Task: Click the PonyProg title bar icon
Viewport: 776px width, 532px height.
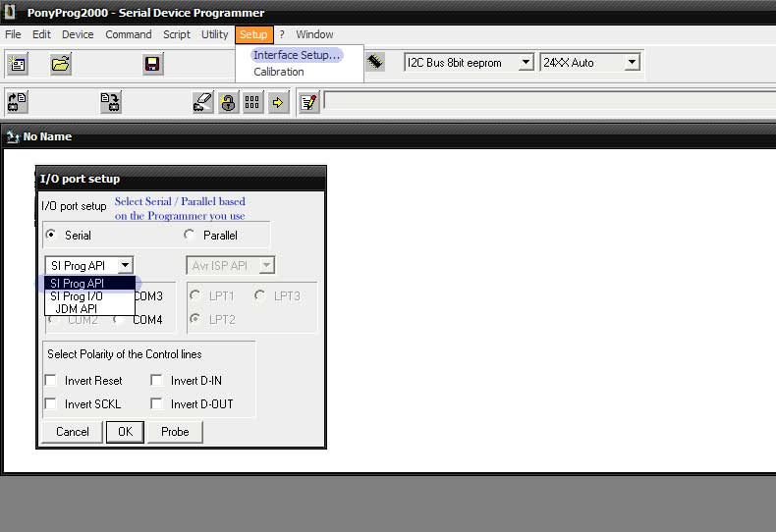Action: (x=10, y=12)
